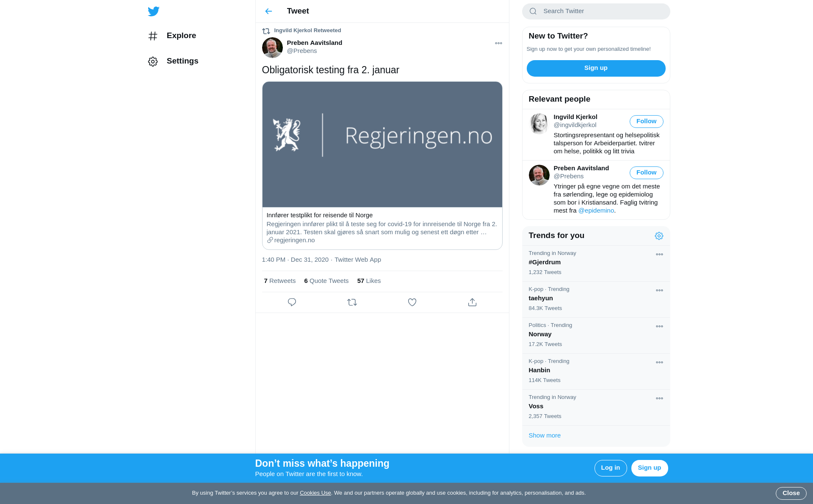Open trends settings gear icon
The image size is (813, 504).
coord(659,236)
